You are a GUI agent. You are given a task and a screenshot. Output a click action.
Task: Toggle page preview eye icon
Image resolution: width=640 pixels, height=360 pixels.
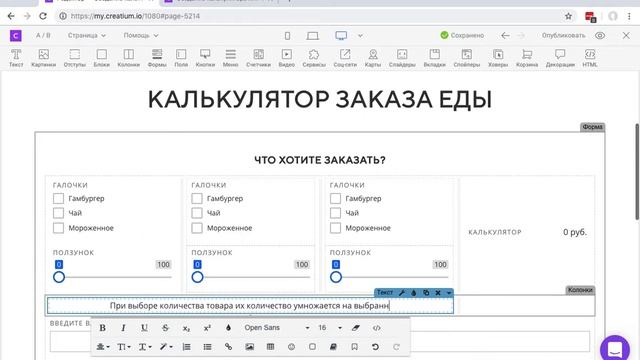coord(600,36)
